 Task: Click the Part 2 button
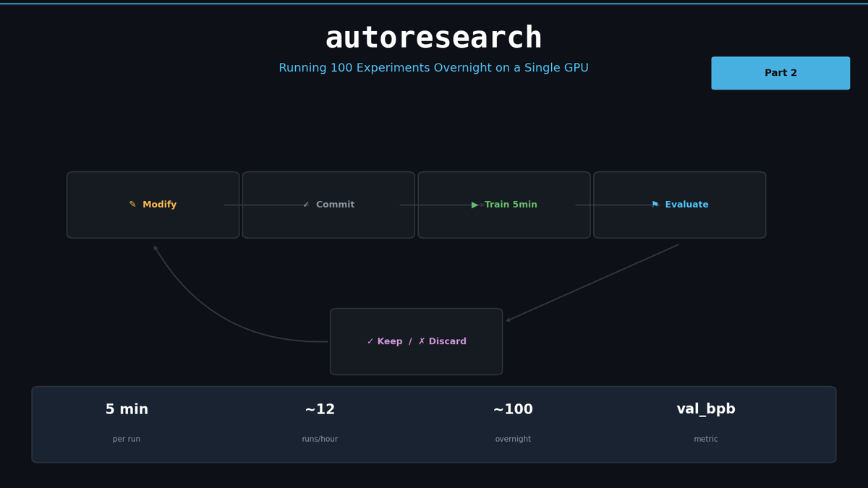click(x=780, y=72)
